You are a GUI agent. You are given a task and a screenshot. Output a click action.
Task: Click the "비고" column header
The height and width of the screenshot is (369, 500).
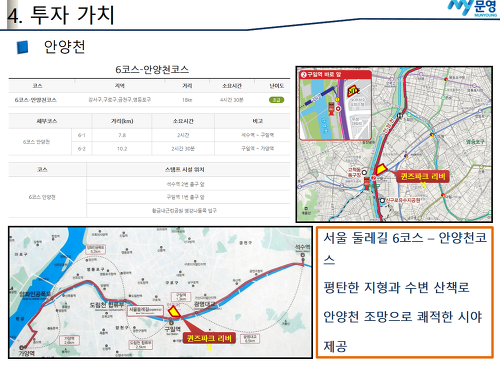pos(257,121)
